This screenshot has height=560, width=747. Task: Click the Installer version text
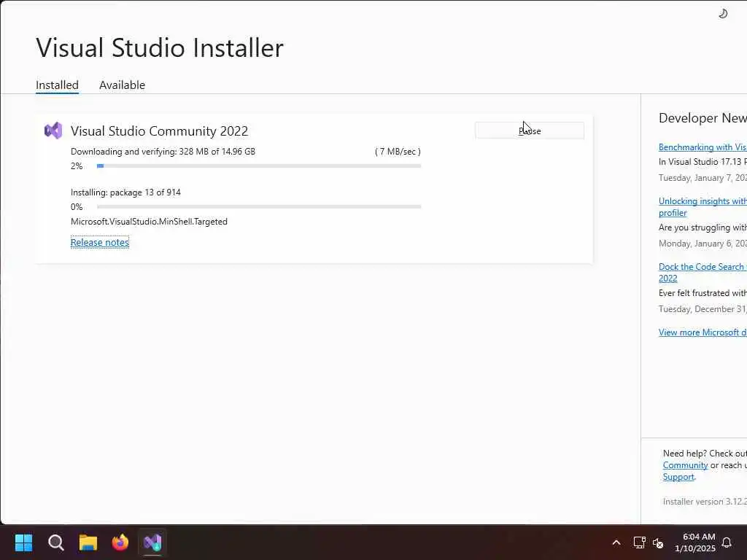(x=705, y=502)
